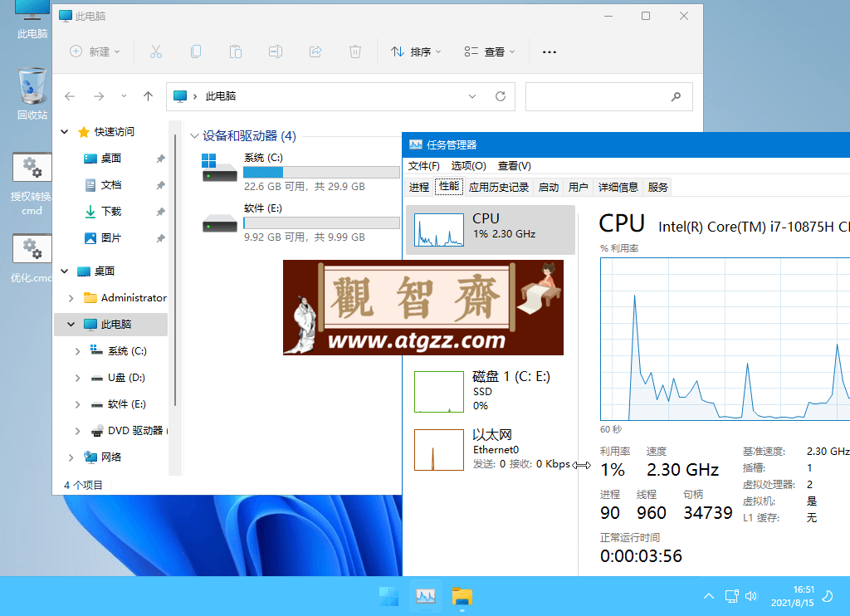
Task: Click the Explorer search input field
Action: click(608, 96)
